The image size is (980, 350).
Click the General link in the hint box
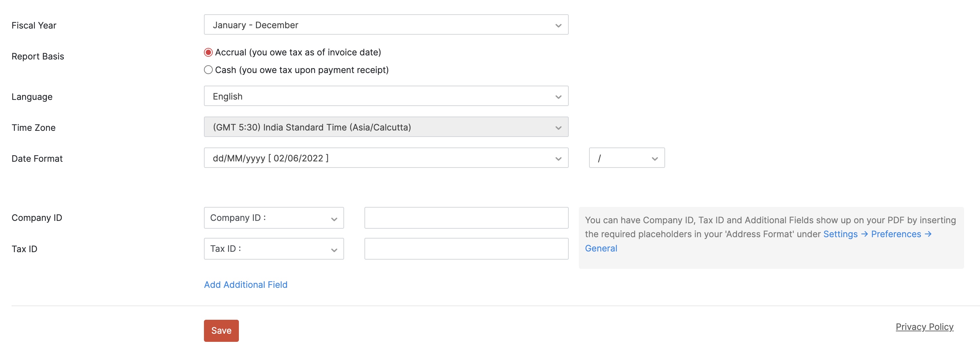[601, 248]
